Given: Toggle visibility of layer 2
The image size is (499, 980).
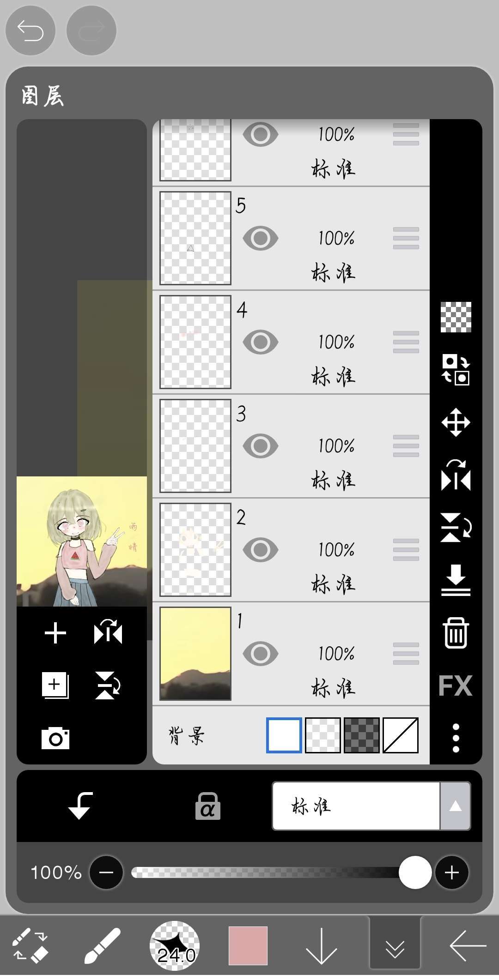Looking at the screenshot, I should pos(261,550).
